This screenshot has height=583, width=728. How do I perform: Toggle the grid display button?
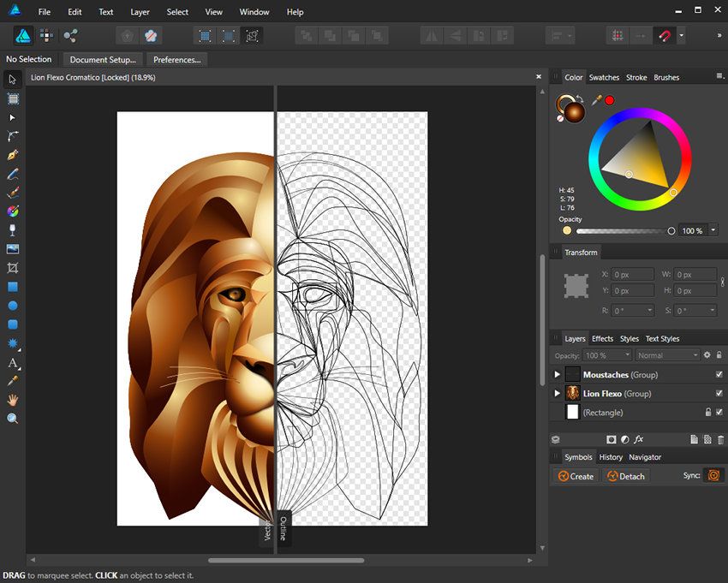(618, 36)
